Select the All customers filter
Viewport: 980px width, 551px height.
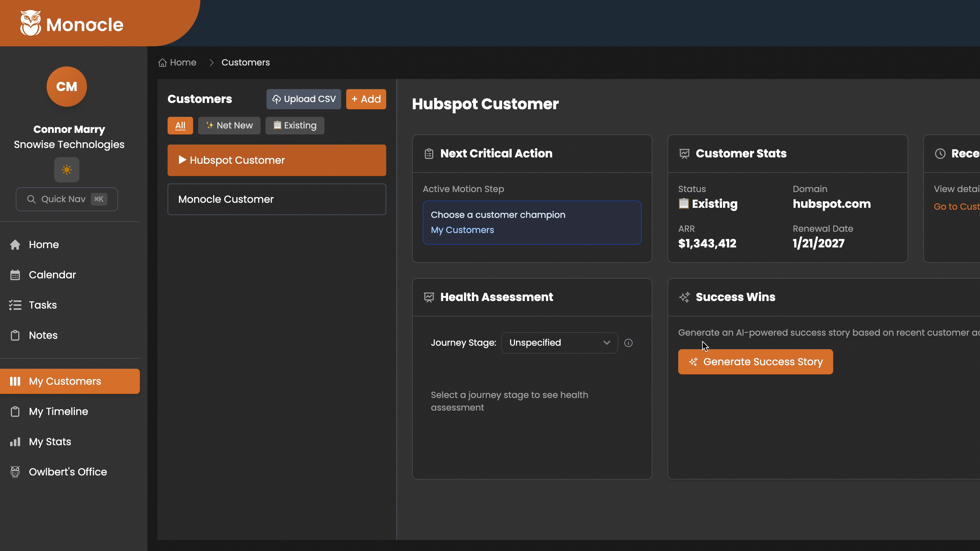(x=180, y=126)
